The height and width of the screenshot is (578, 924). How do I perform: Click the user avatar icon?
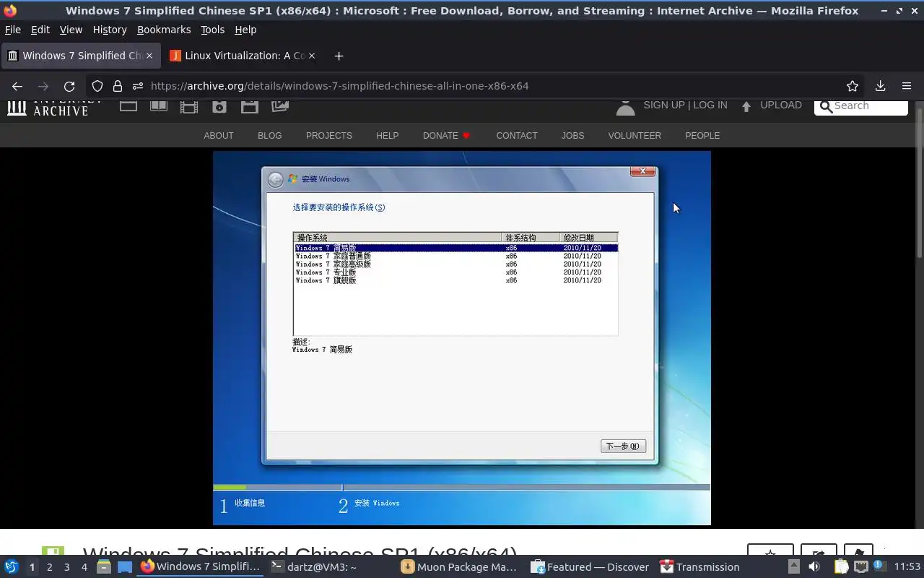(625, 107)
